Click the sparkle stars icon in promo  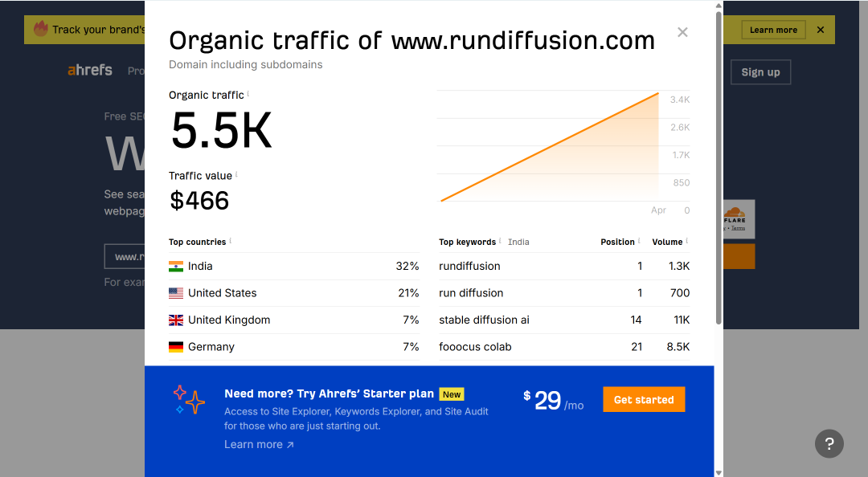point(189,400)
